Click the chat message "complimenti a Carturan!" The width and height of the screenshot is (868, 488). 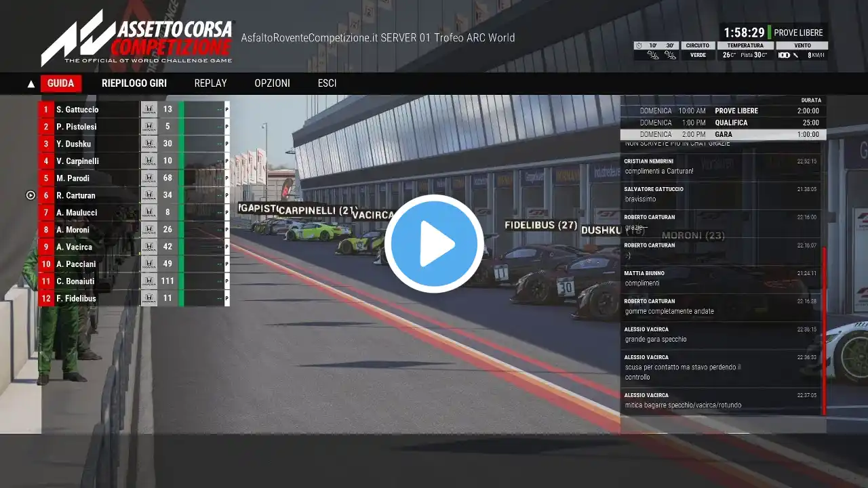point(659,171)
